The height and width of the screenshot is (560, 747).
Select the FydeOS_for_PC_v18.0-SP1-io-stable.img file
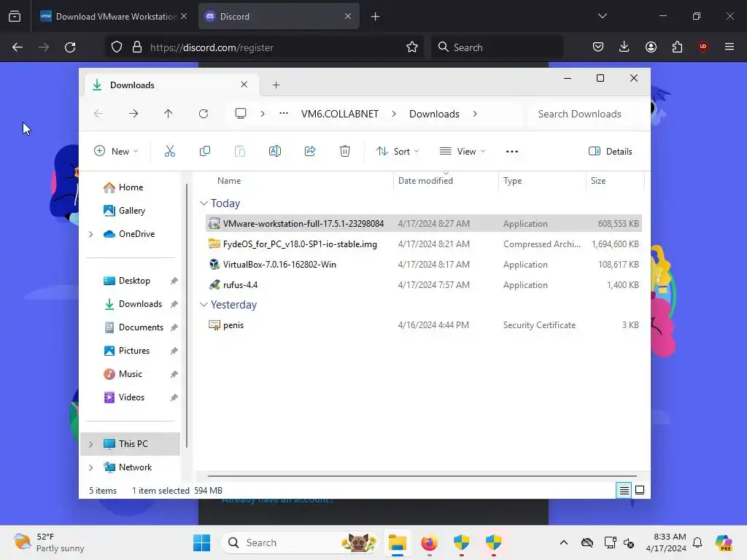(x=424, y=244)
